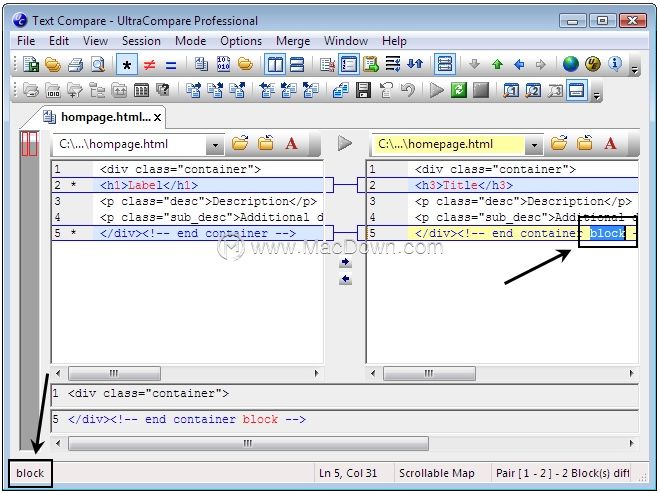Click the bottom output pane horizontal scrollbar

248,443
